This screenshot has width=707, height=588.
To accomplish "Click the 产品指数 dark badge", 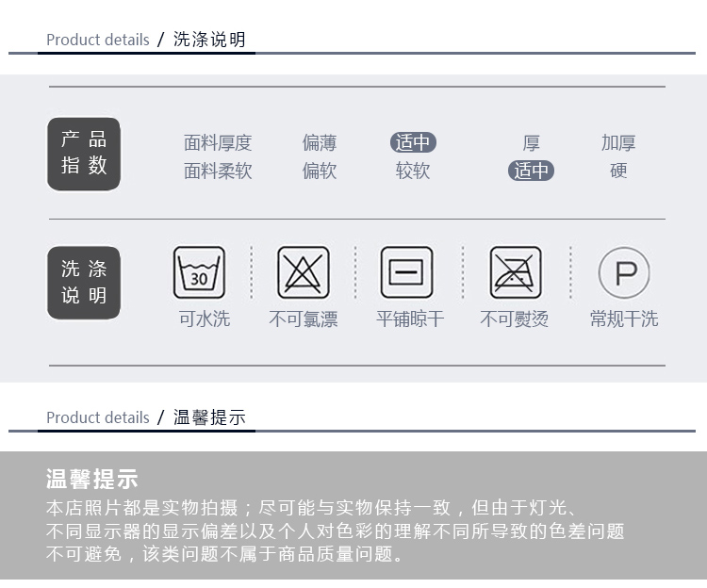I will 84,154.
